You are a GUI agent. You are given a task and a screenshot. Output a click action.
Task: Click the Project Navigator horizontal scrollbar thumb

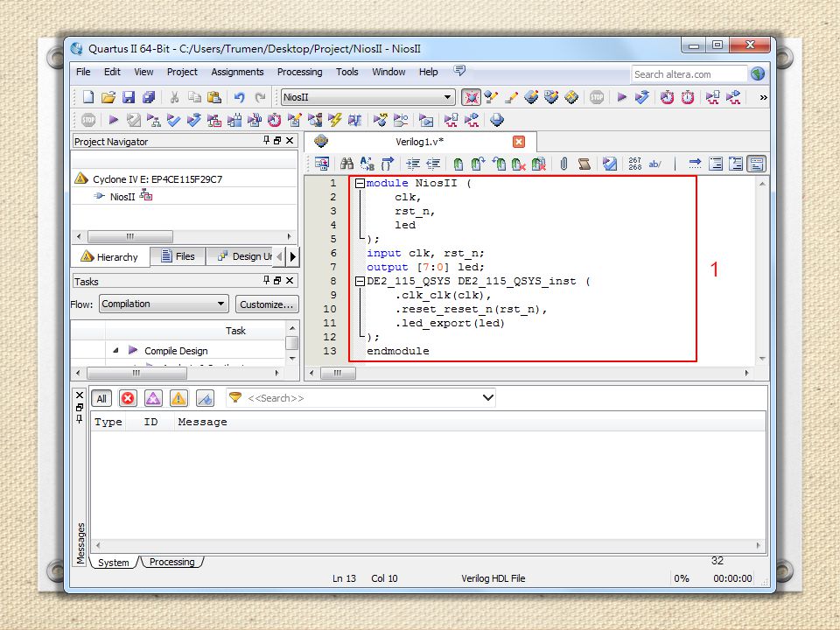[130, 236]
